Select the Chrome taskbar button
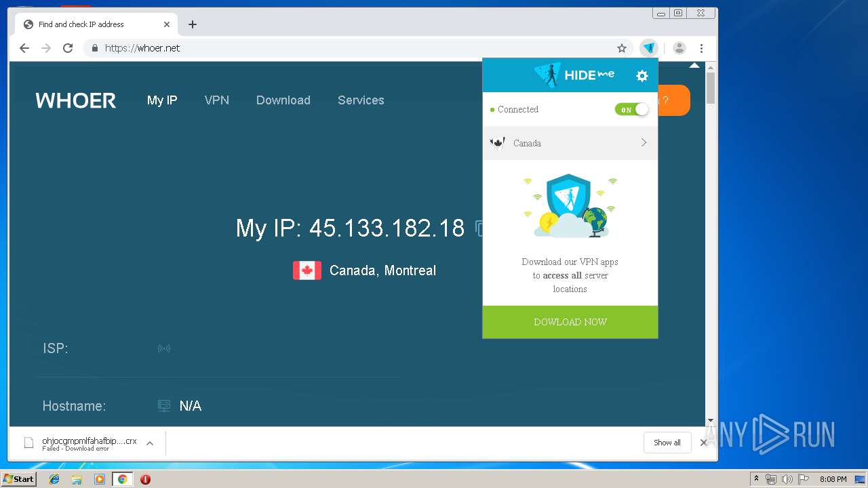 [x=123, y=479]
